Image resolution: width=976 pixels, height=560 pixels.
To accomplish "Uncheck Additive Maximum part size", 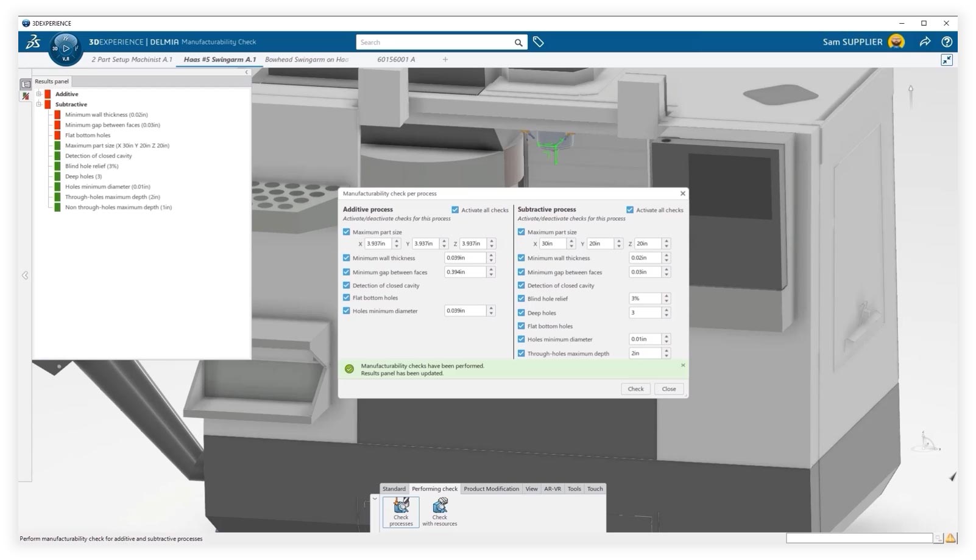I will [x=347, y=232].
